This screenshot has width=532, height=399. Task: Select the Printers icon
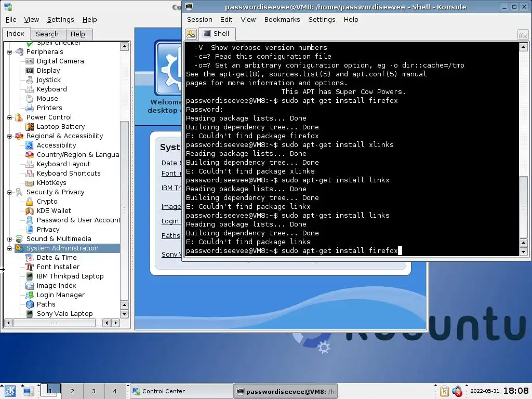click(x=30, y=108)
